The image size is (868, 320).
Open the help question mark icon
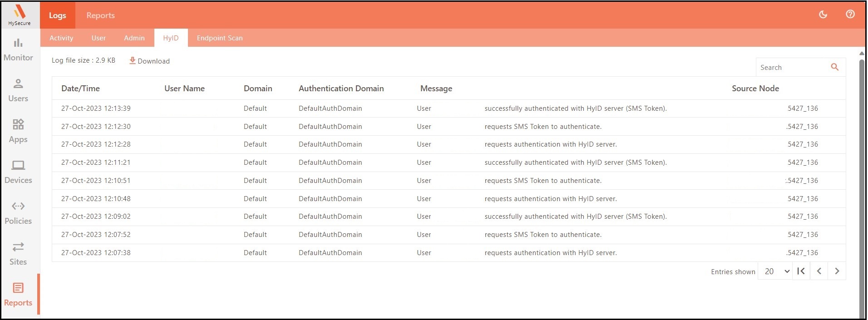point(850,15)
